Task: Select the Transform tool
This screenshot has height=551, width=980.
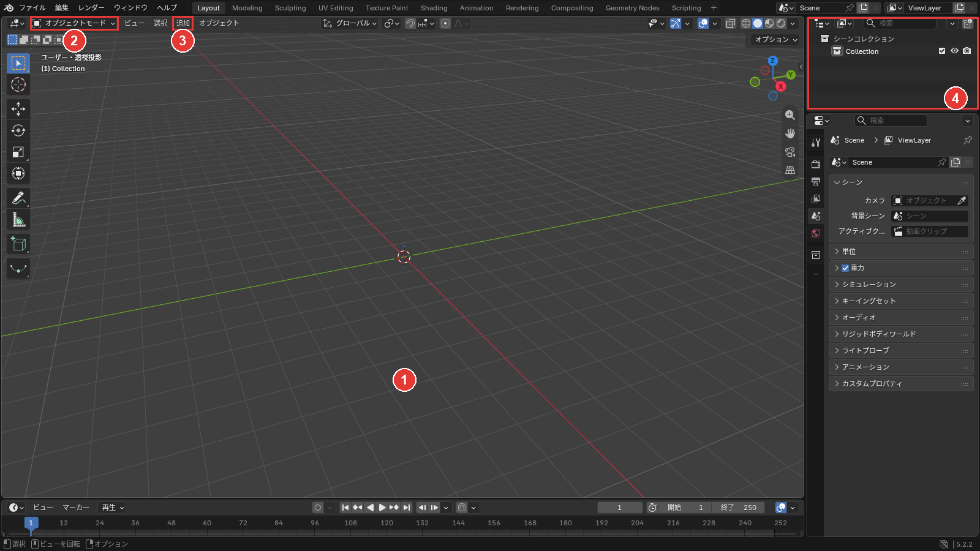Action: click(x=18, y=173)
